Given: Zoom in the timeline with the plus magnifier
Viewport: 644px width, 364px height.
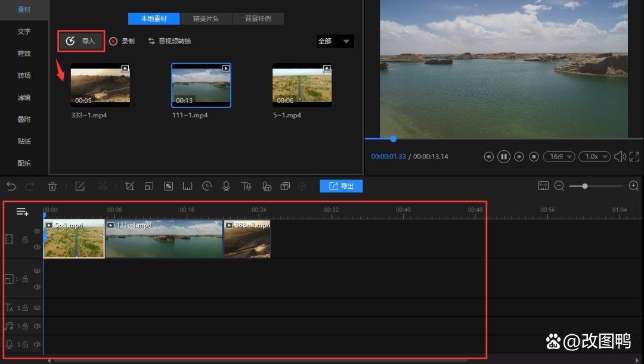Looking at the screenshot, I should pos(633,186).
